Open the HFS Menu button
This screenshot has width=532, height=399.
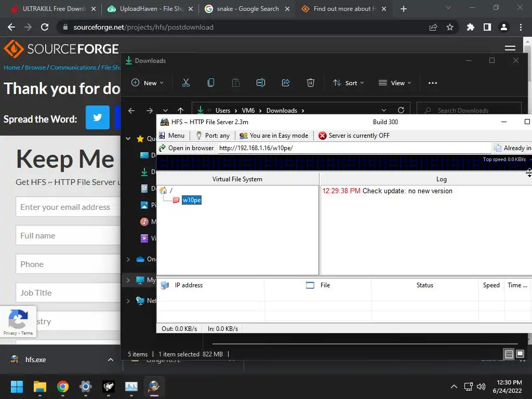[171, 136]
